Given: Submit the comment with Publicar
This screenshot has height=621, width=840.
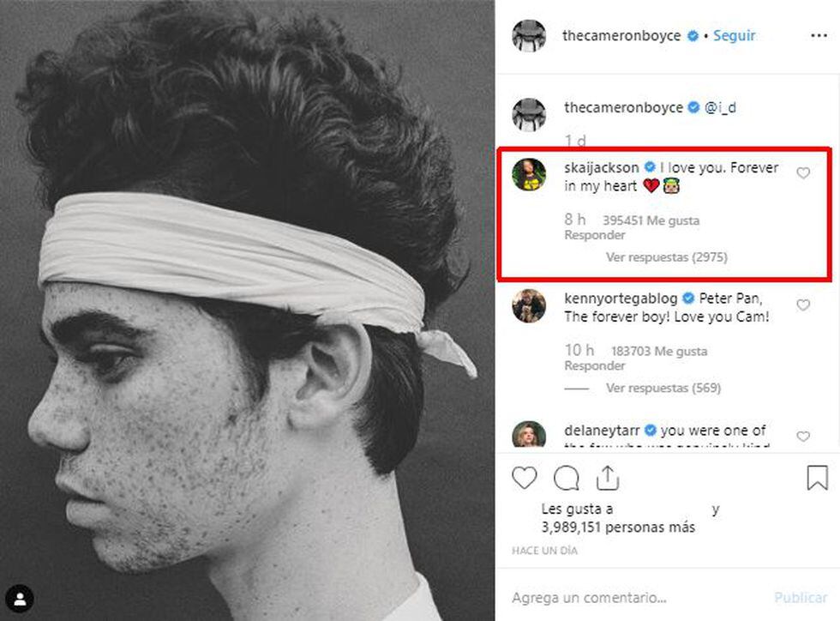Looking at the screenshot, I should 801,597.
